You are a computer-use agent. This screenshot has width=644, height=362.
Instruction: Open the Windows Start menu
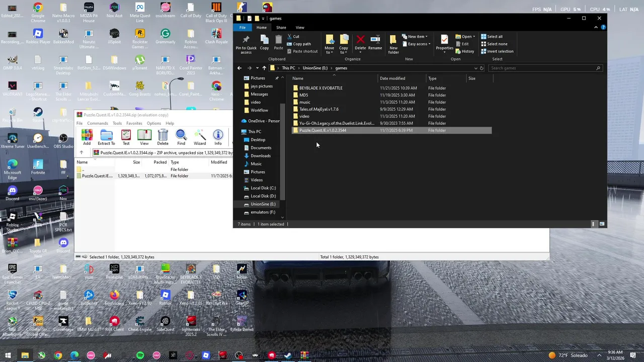tap(8, 355)
